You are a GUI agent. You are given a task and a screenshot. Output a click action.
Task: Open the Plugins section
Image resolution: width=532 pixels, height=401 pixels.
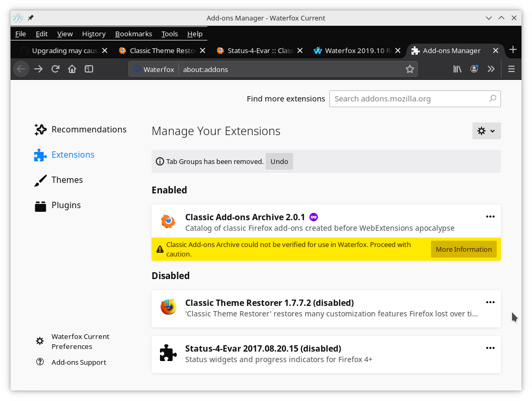click(x=58, y=205)
